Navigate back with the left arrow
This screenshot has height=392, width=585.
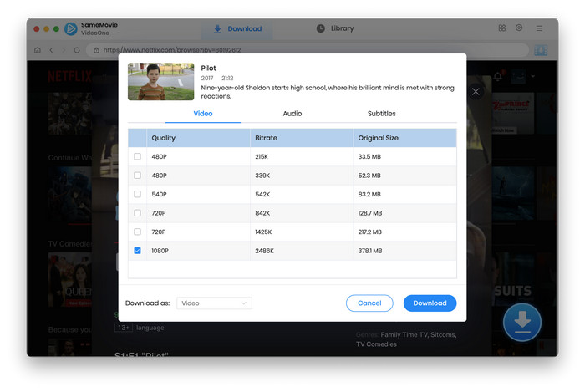tap(52, 50)
